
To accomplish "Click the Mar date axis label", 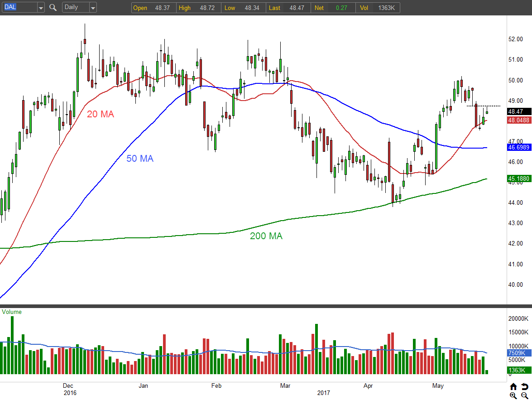I will click(x=285, y=386).
